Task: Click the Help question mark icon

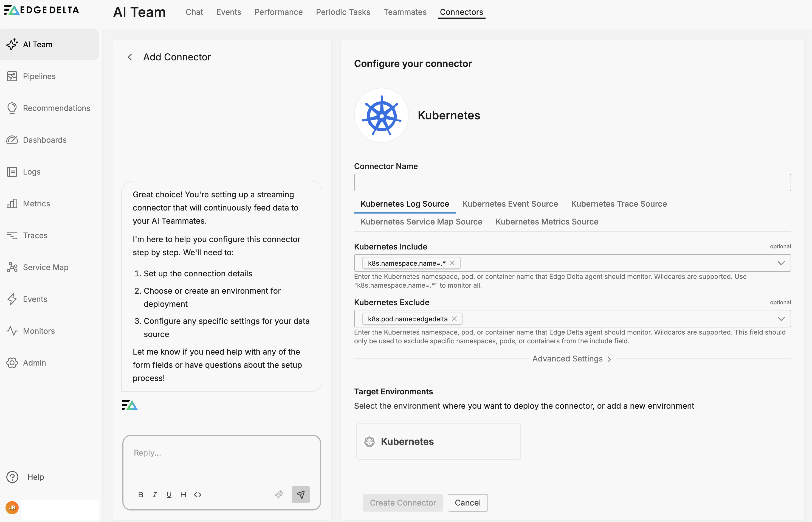Action: click(x=12, y=477)
